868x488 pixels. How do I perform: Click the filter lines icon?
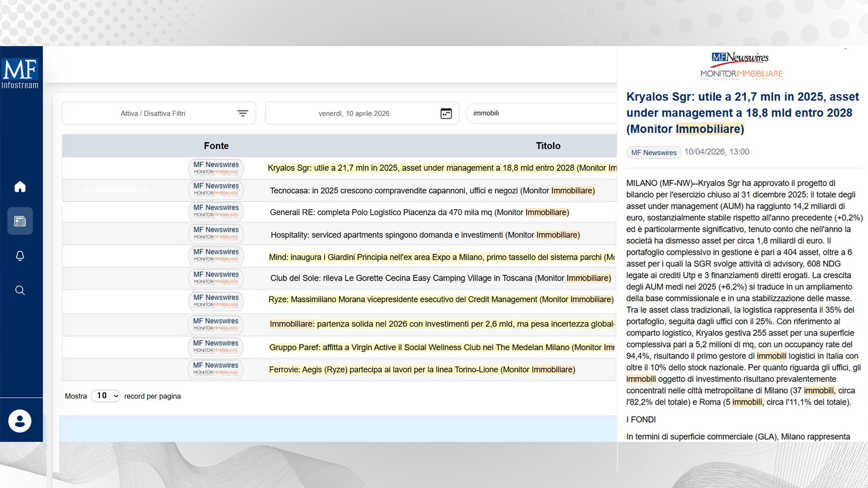coord(243,113)
